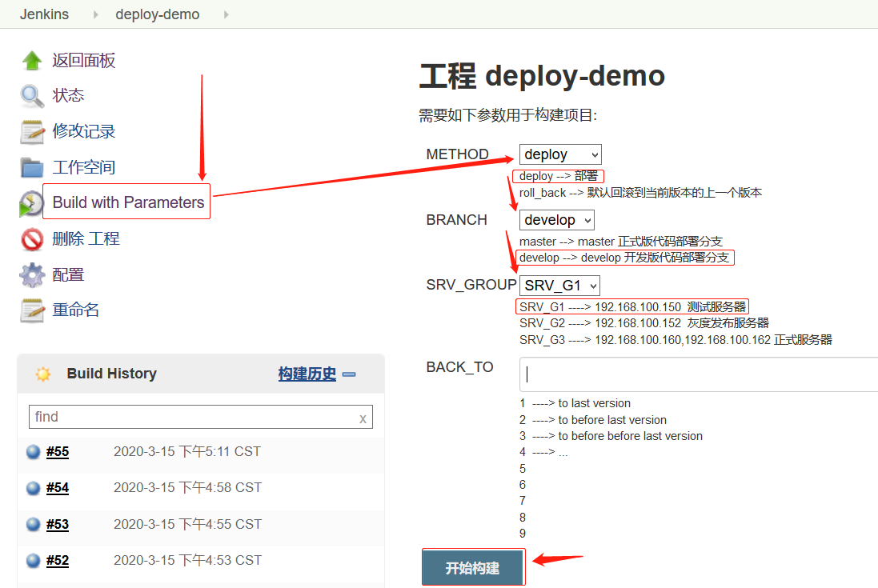Viewport: 878px width, 588px height.
Task: Click the 工程 deploy-demo page heading
Action: [542, 76]
